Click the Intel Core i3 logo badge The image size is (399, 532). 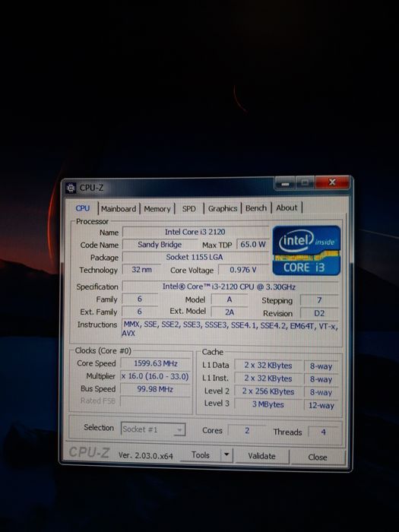[x=306, y=250]
